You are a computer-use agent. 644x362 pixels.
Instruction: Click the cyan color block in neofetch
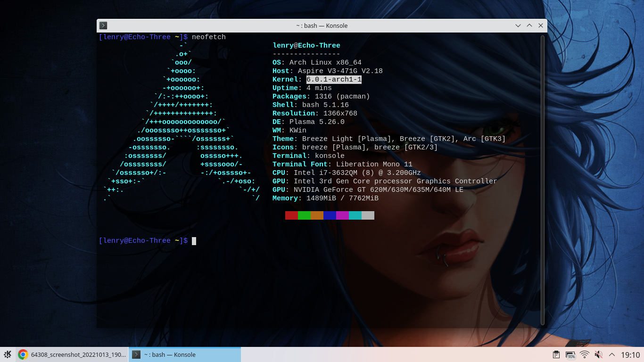click(355, 215)
